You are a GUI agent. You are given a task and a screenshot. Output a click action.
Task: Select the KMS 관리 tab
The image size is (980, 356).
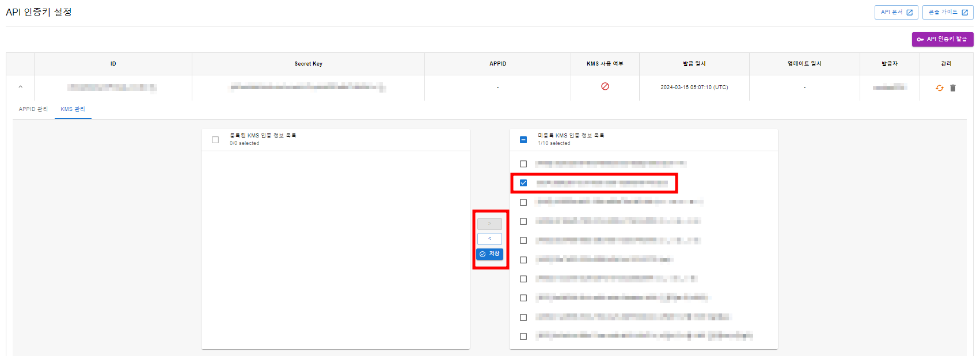point(73,109)
